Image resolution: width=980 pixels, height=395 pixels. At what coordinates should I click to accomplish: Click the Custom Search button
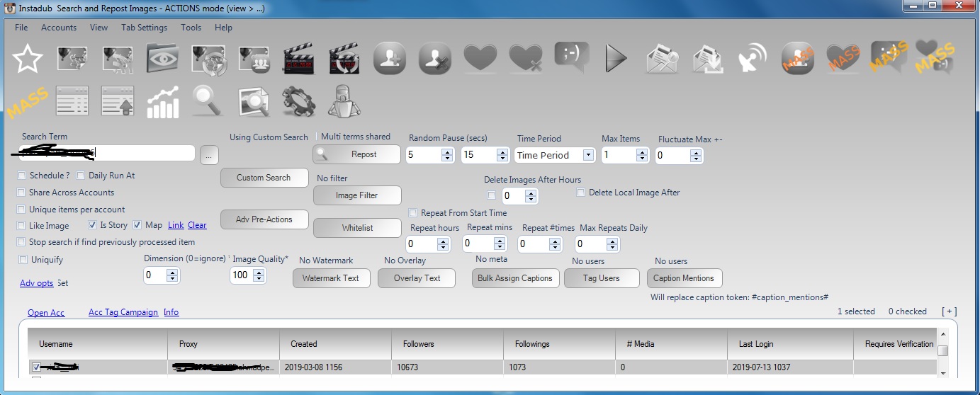(264, 178)
